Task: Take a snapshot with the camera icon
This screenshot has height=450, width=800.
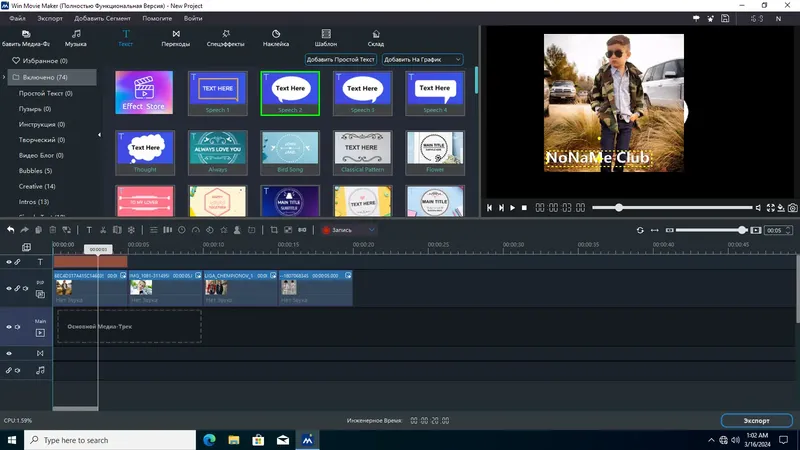Action: click(x=792, y=208)
